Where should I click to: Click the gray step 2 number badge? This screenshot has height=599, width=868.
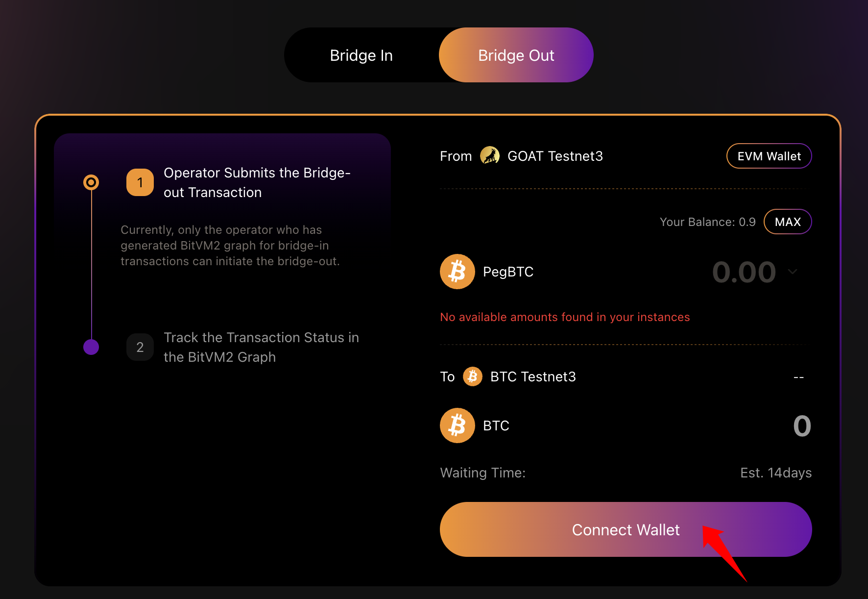tap(140, 347)
